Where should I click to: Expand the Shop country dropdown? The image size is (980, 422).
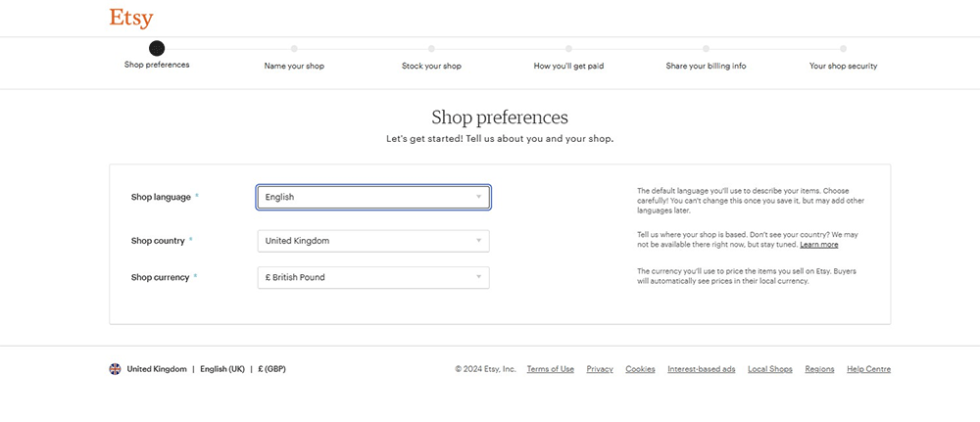click(373, 241)
